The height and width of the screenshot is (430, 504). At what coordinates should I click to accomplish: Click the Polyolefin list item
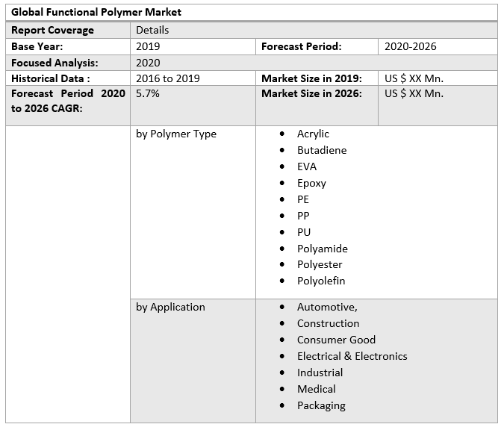(321, 281)
